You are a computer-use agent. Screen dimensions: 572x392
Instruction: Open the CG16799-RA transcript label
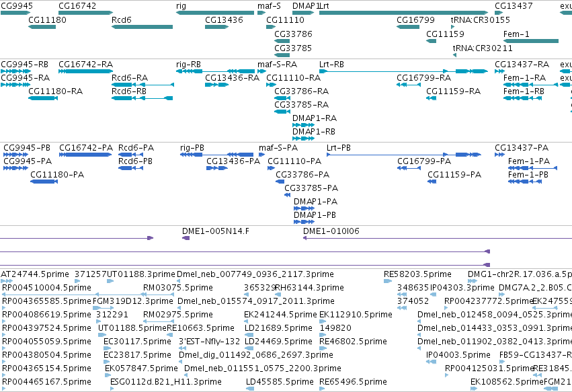point(423,78)
